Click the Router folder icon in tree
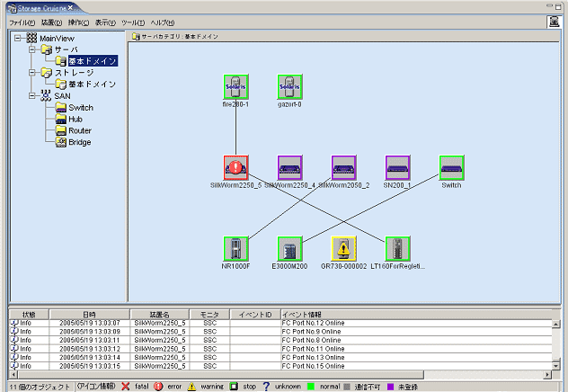Viewport: 568px width, 392px height. click(x=61, y=130)
